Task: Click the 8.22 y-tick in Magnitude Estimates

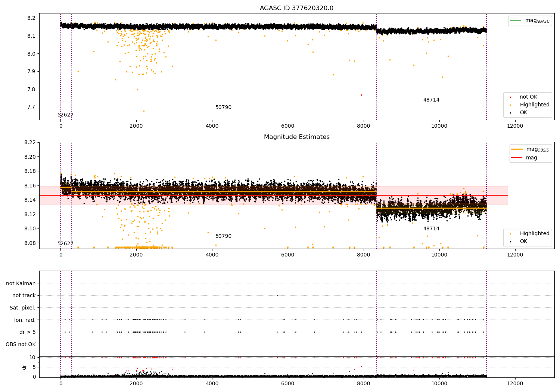Action: click(30, 143)
